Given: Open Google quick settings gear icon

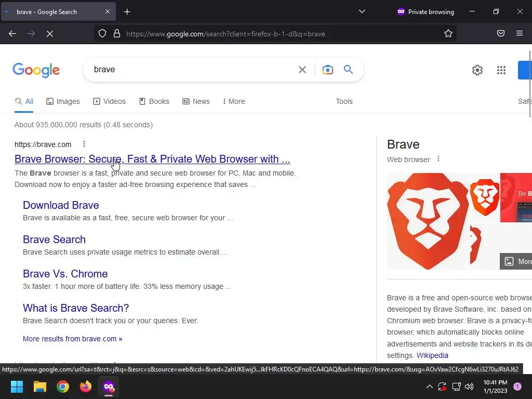Looking at the screenshot, I should 477,70.
